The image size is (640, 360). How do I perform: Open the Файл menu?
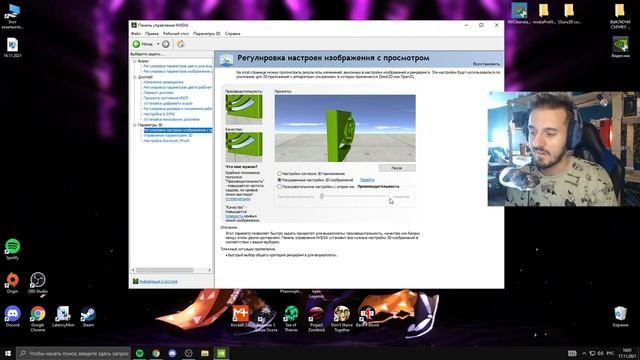[x=136, y=33]
